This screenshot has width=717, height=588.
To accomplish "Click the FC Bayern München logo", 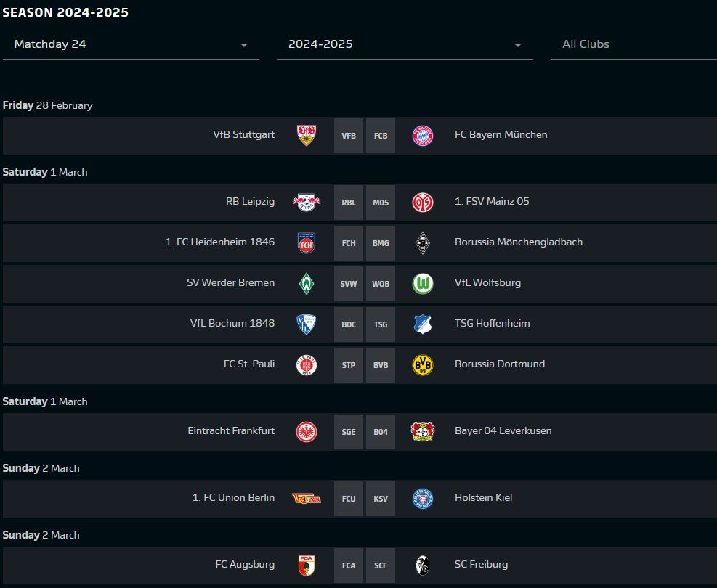I will pos(423,136).
